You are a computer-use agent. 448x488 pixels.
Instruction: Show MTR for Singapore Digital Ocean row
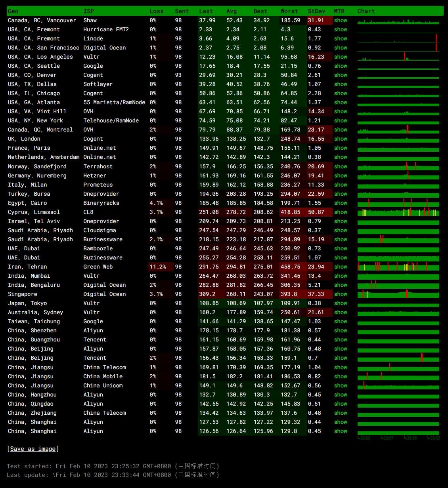point(341,294)
